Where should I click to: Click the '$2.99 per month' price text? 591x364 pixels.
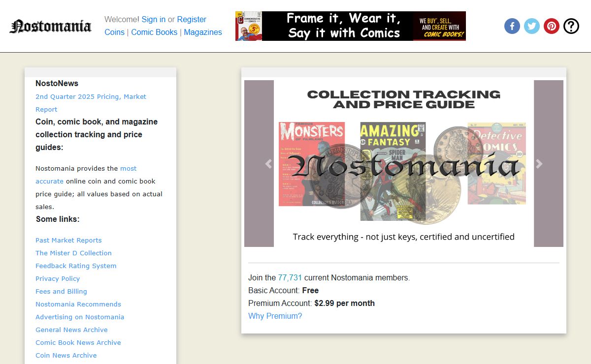[x=345, y=303]
